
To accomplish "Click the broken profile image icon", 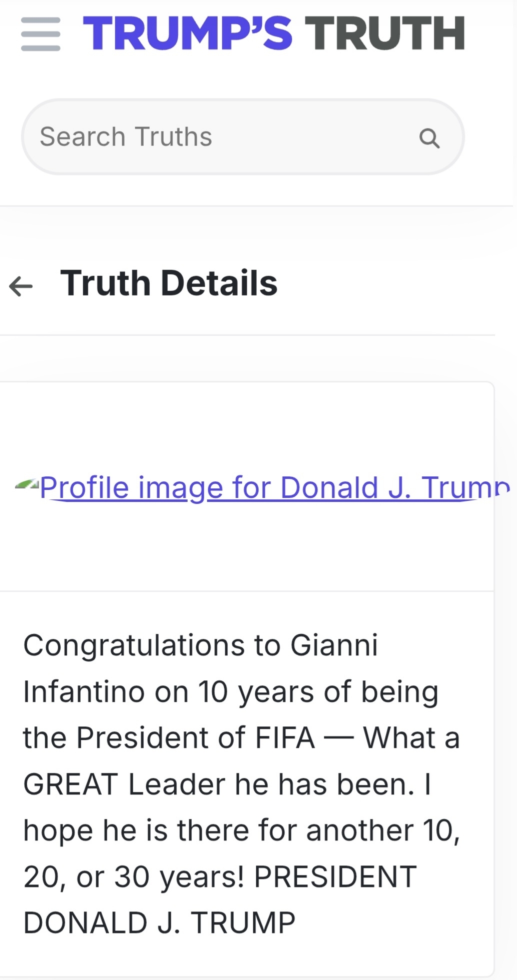I will 27,484.
